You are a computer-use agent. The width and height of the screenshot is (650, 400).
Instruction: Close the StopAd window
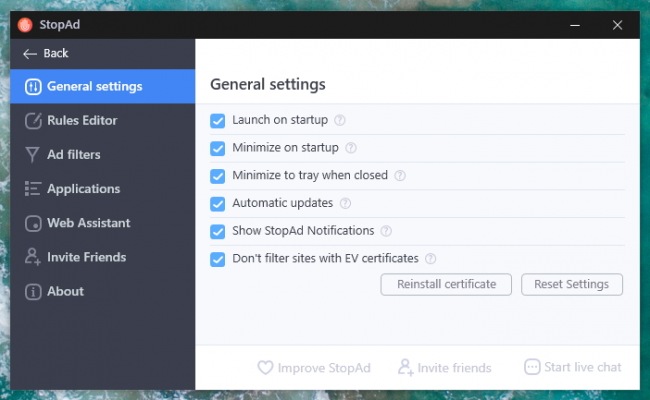coord(617,25)
